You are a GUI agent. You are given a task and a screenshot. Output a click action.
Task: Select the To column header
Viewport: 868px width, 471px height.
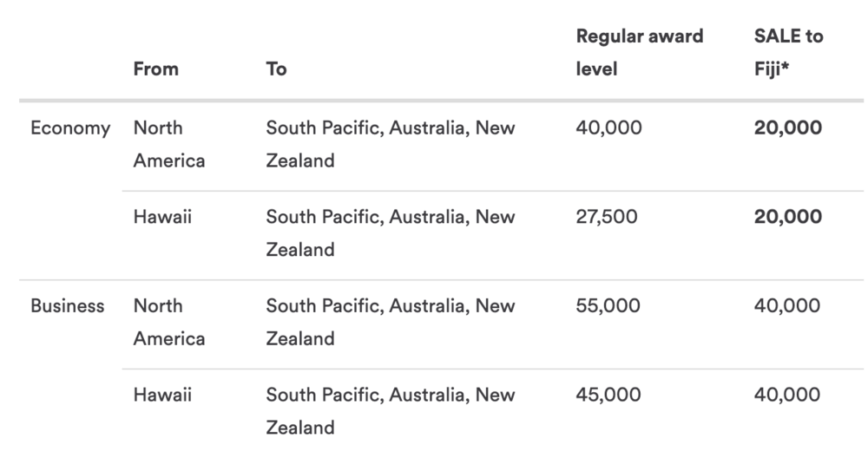[x=276, y=69]
